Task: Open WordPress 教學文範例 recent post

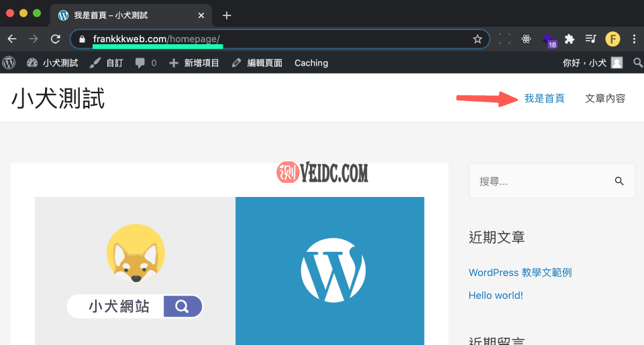Action: click(520, 273)
